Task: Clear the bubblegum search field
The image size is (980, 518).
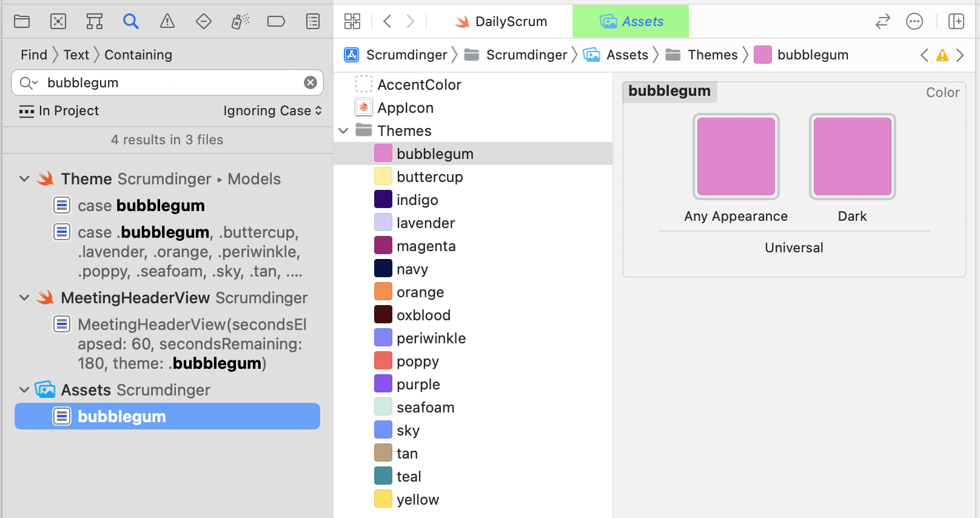Action: click(310, 82)
